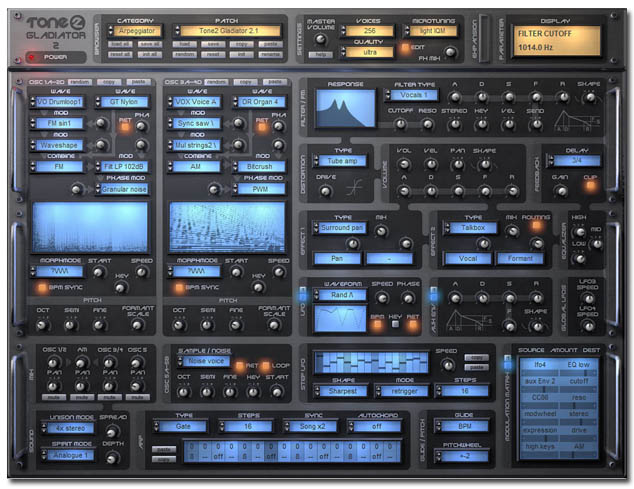
Task: Click the patch Save button
Action: [213, 44]
